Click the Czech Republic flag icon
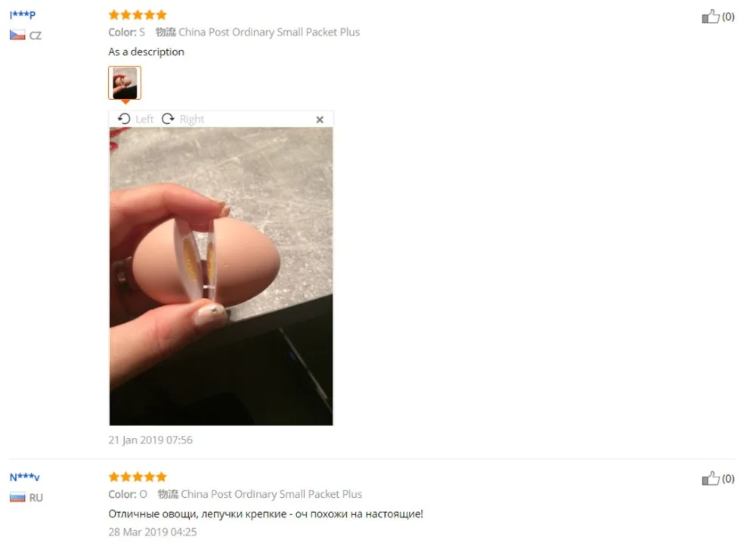The height and width of the screenshot is (547, 756). (17, 36)
